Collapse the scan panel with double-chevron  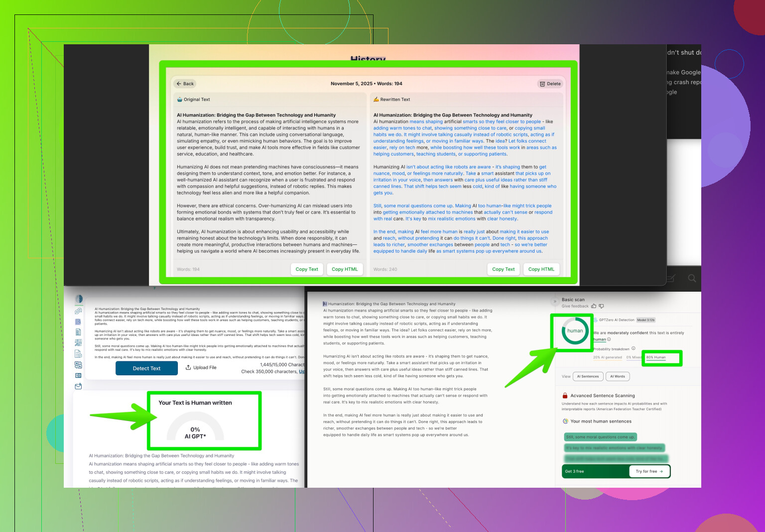click(555, 302)
